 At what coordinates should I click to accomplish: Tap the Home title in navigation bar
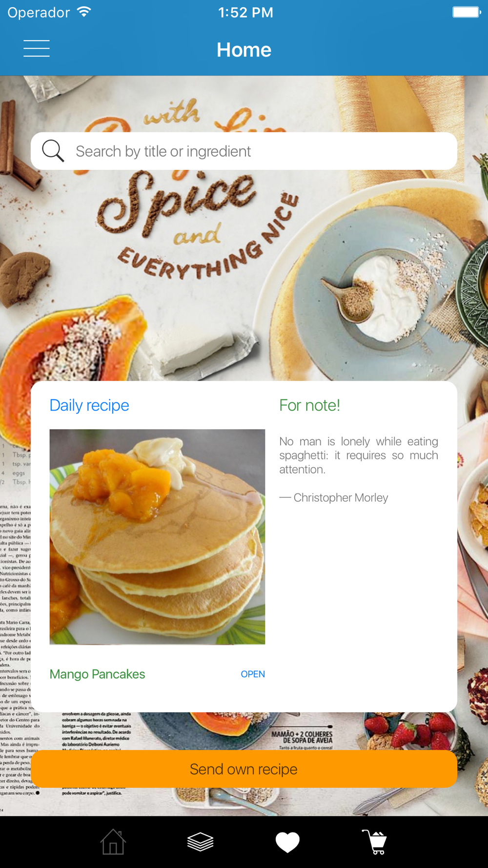click(244, 49)
